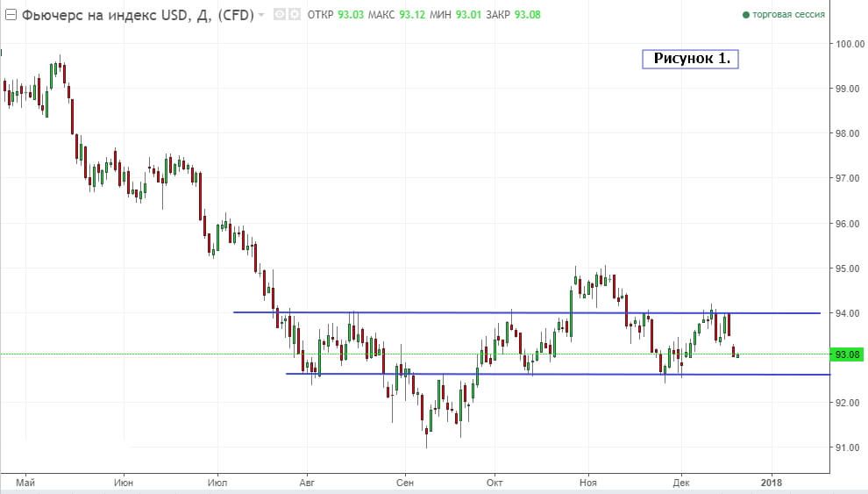
Task: Click the 91.00 level on the price axis
Action: tap(848, 447)
